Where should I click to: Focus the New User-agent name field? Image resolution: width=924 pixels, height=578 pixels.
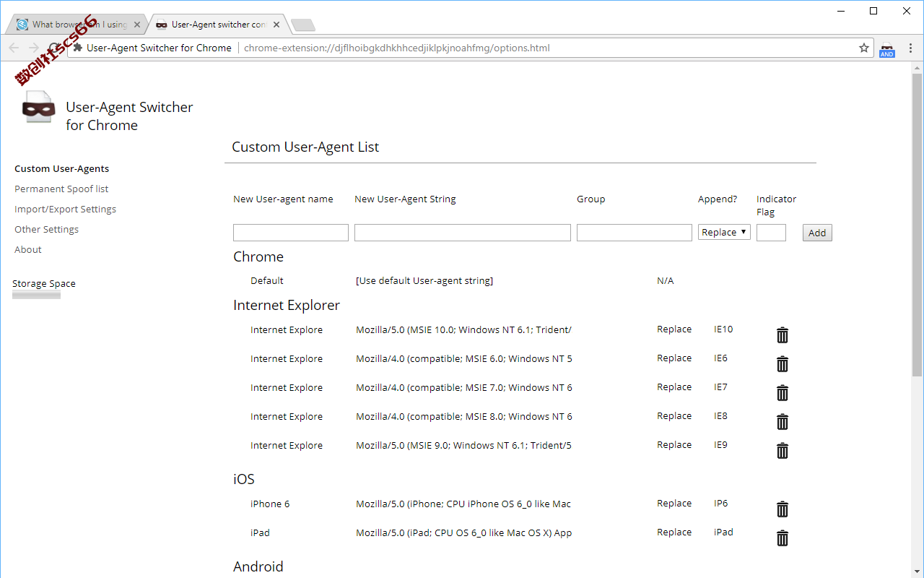[291, 233]
